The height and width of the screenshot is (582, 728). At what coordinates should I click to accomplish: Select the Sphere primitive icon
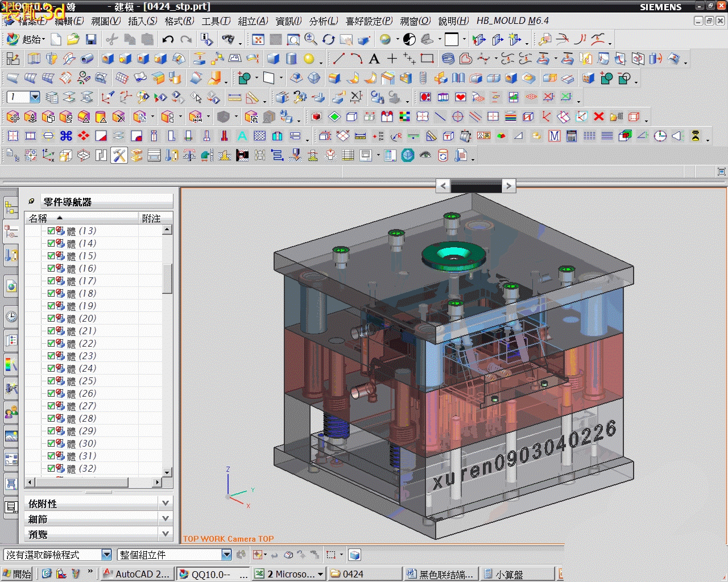(309, 59)
